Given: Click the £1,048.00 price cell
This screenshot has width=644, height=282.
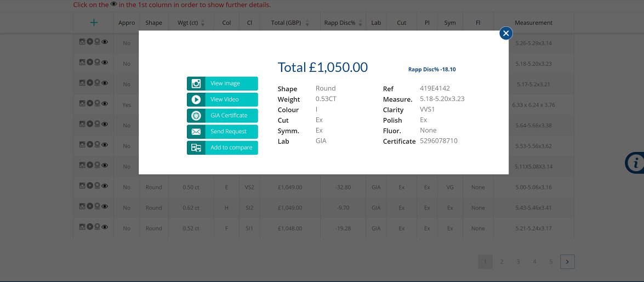Looking at the screenshot, I should pyautogui.click(x=290, y=229).
